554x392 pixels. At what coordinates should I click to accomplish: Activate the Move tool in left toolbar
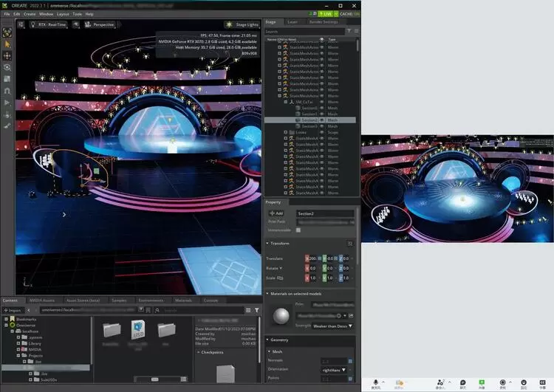click(x=7, y=55)
